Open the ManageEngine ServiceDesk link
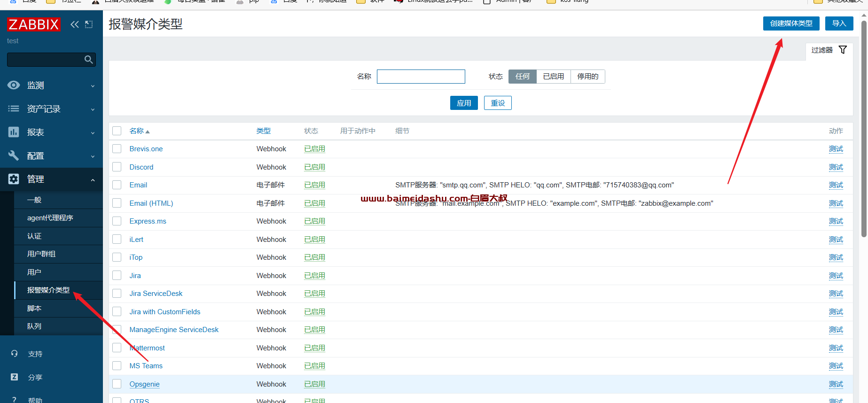The width and height of the screenshot is (868, 403). click(174, 330)
